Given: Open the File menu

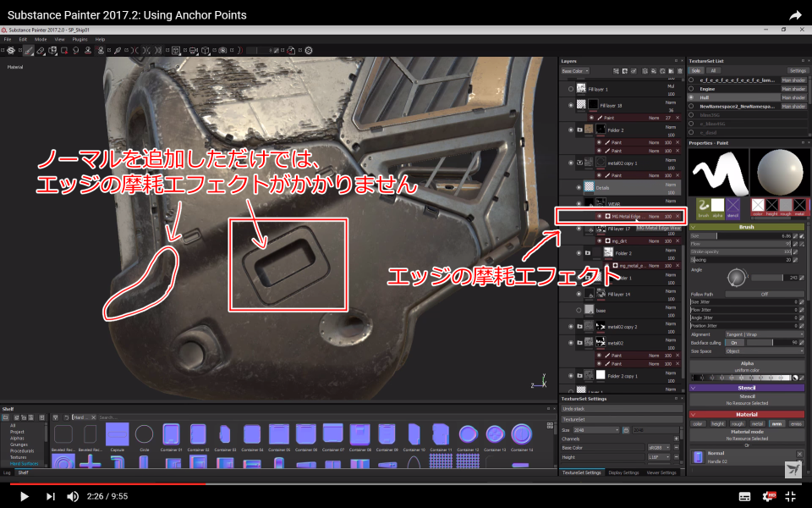Looking at the screenshot, I should coord(8,40).
